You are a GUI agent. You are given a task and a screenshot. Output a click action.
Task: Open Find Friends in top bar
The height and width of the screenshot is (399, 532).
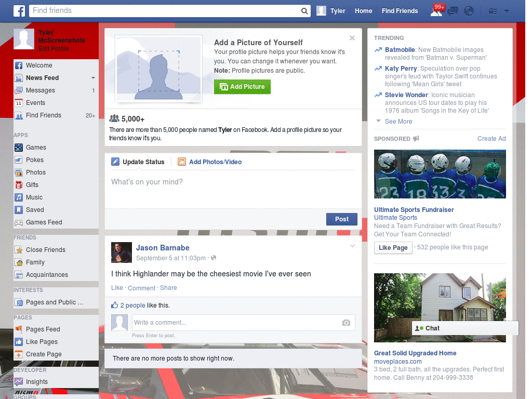400,11
